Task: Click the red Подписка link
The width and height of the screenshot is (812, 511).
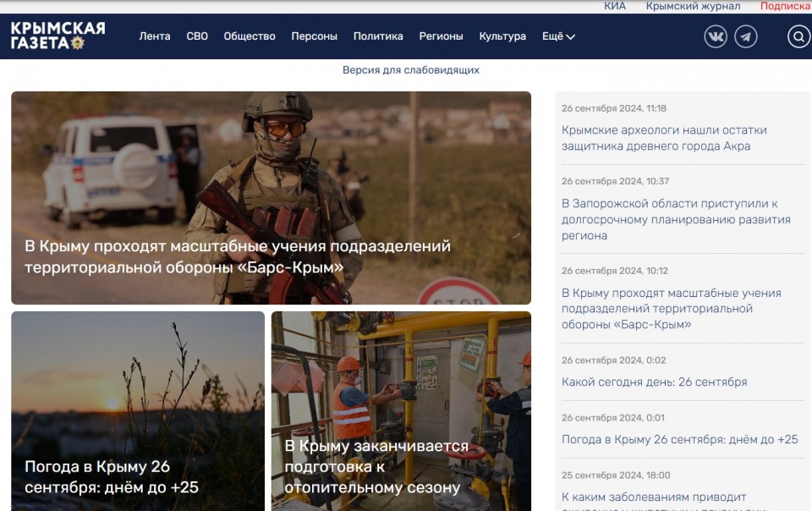Action: (x=784, y=6)
